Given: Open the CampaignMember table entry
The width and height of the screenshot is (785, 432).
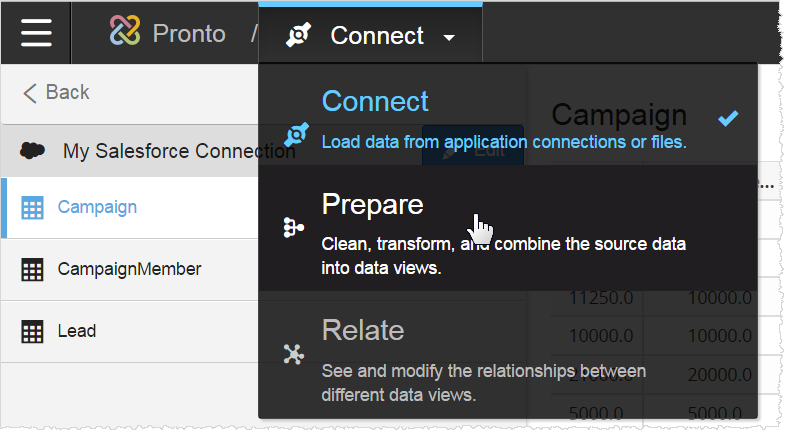Looking at the screenshot, I should point(129,269).
